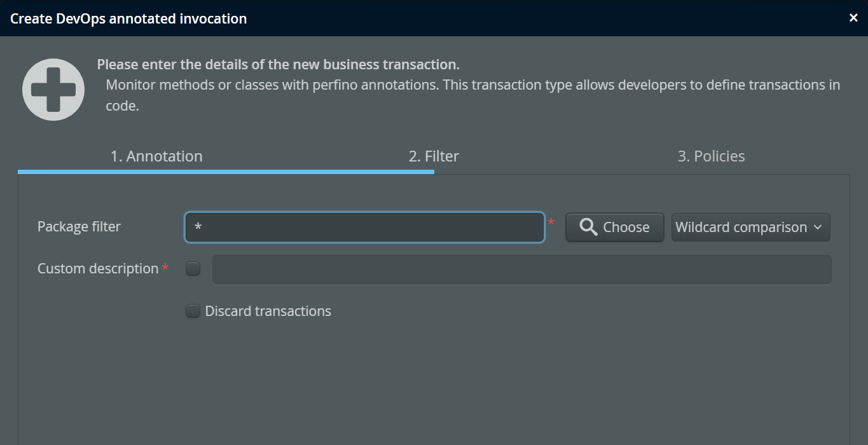Image resolution: width=868 pixels, height=445 pixels.
Task: Tick the Discard transactions checkbox
Action: pos(193,311)
